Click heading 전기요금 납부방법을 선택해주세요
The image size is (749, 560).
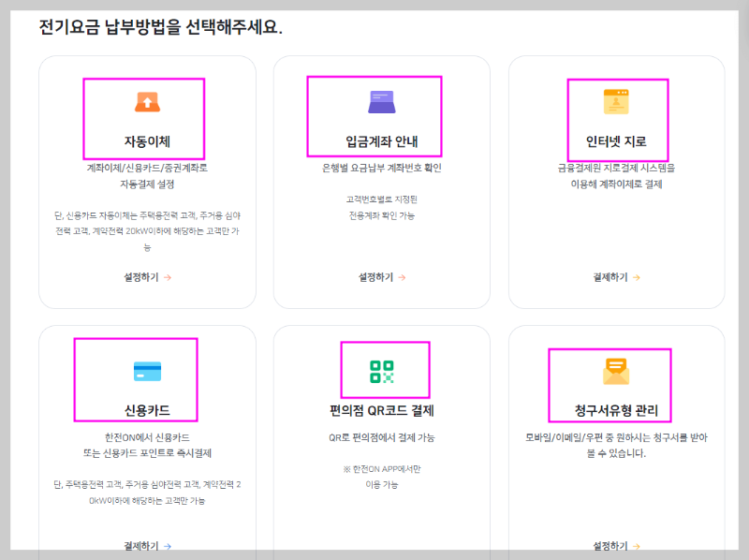160,27
